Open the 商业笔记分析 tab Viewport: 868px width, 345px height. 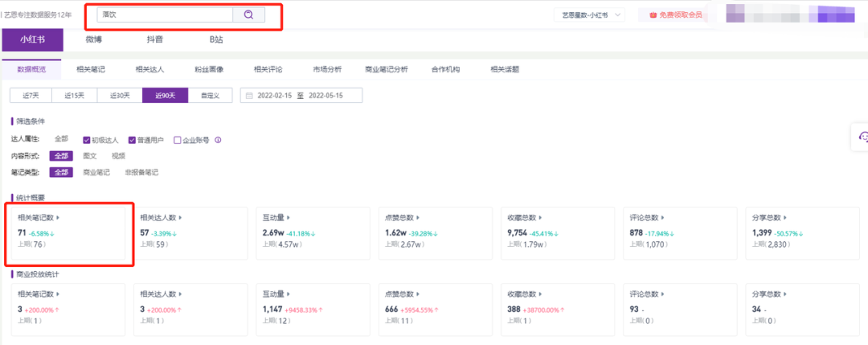(x=387, y=70)
